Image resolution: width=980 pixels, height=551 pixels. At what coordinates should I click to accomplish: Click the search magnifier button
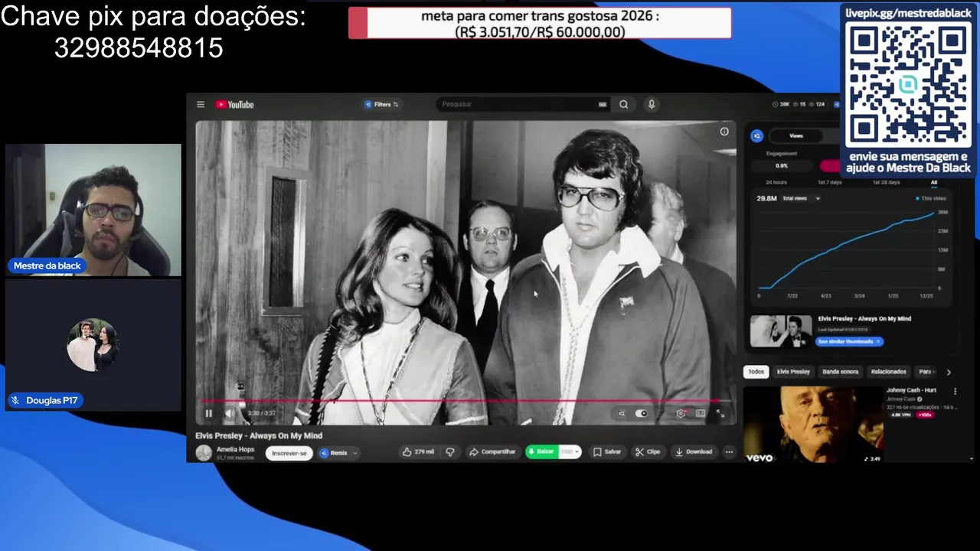[x=624, y=104]
